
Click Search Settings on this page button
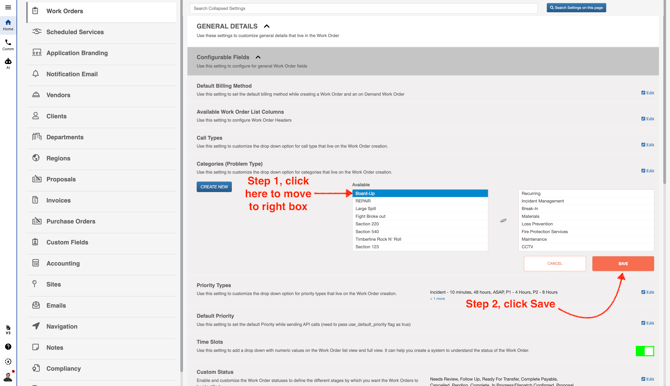tap(576, 8)
